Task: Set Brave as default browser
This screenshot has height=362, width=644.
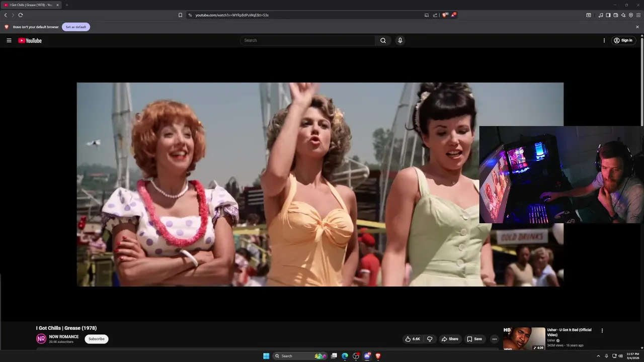Action: [76, 27]
